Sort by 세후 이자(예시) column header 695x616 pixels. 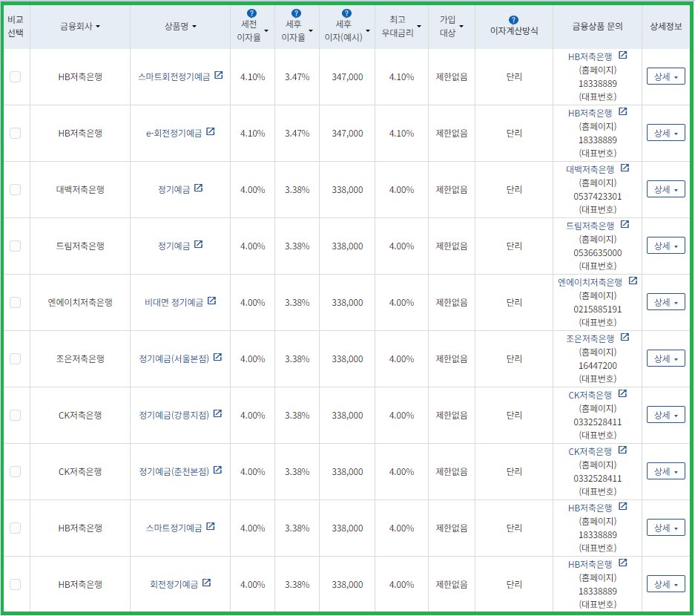pyautogui.click(x=346, y=30)
